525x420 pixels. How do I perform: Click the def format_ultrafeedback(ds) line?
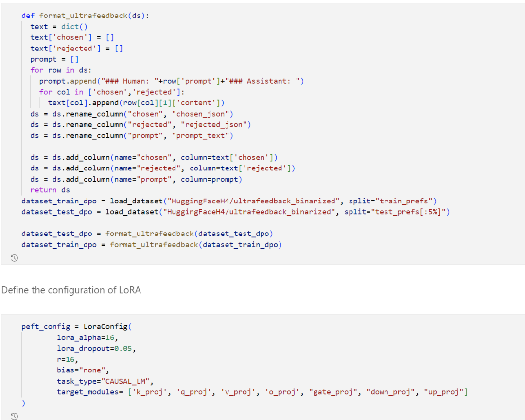(86, 16)
